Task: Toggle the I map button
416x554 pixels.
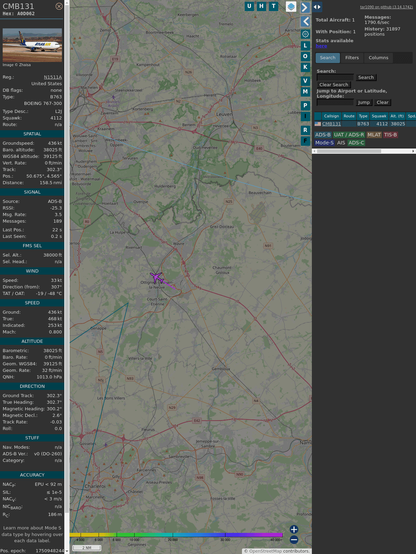Action: [x=305, y=116]
